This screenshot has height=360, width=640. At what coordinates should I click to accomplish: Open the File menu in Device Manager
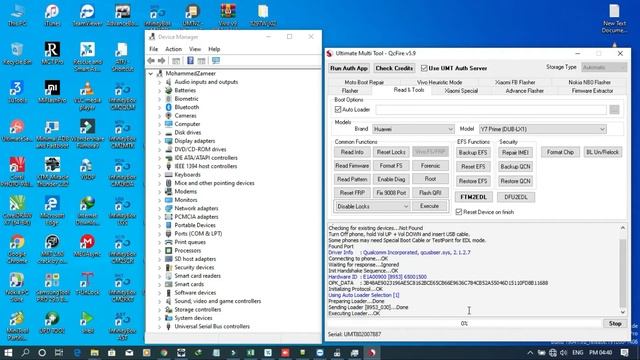153,49
